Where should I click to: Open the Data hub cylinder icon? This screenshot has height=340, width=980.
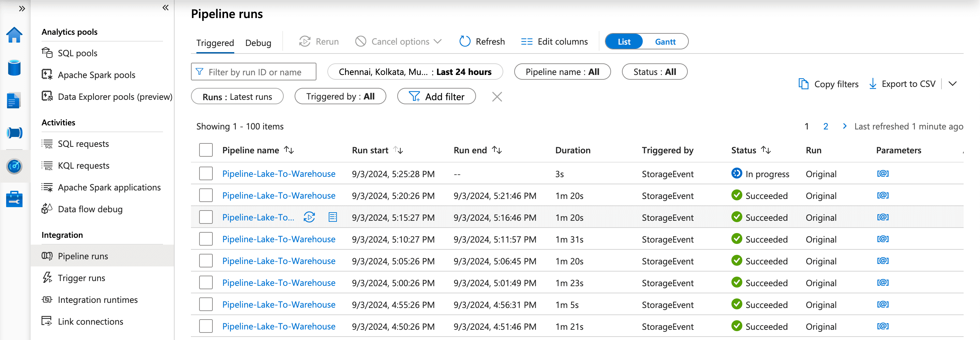tap(14, 67)
